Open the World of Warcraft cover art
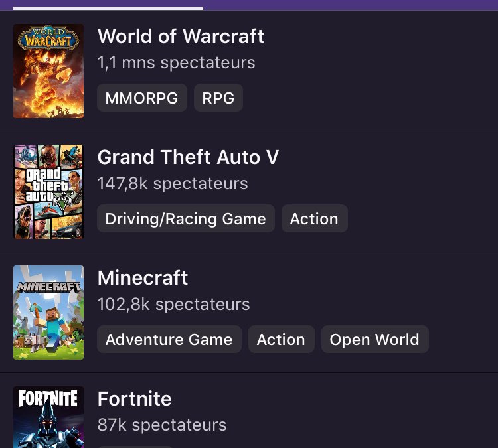This screenshot has width=498, height=448. click(48, 71)
